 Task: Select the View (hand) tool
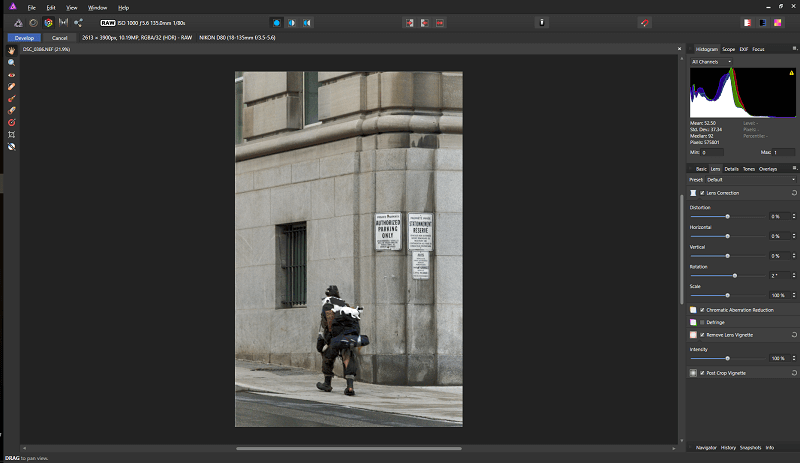(11, 51)
